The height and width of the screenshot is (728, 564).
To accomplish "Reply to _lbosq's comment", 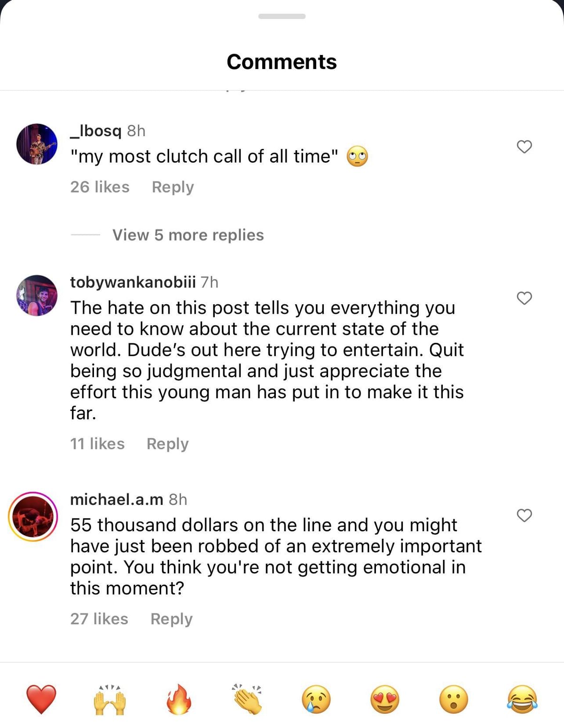I will pos(172,187).
